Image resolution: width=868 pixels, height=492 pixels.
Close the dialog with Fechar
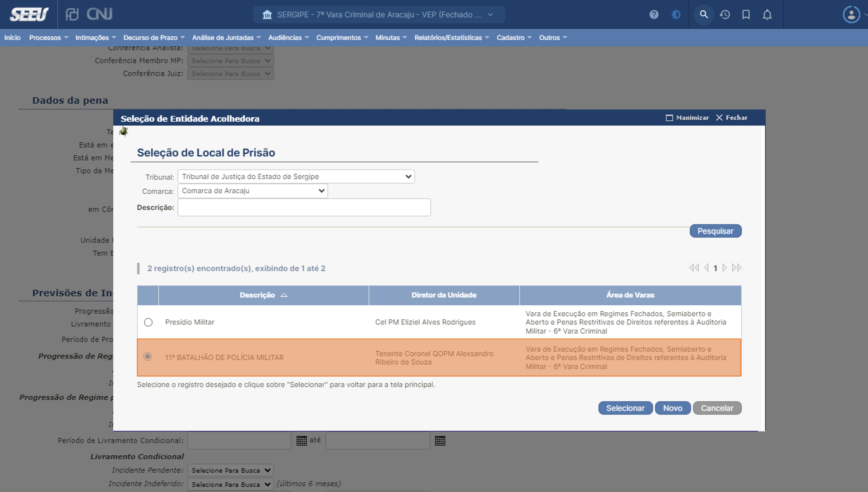732,118
